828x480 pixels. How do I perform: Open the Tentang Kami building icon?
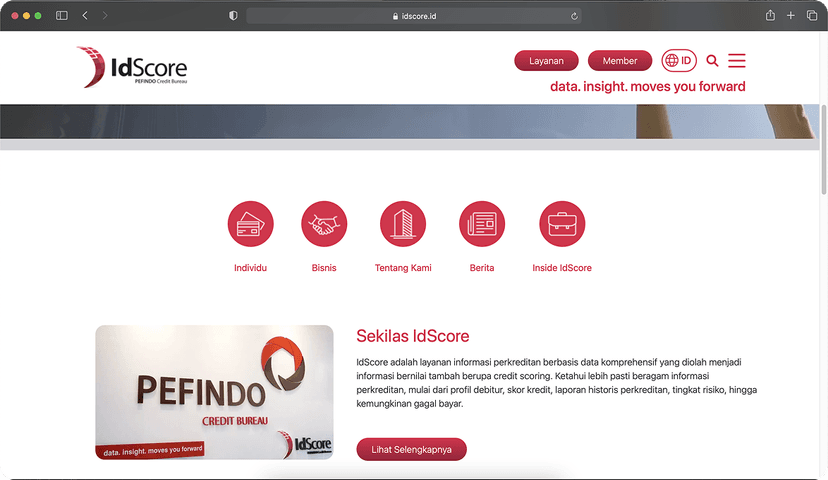403,224
